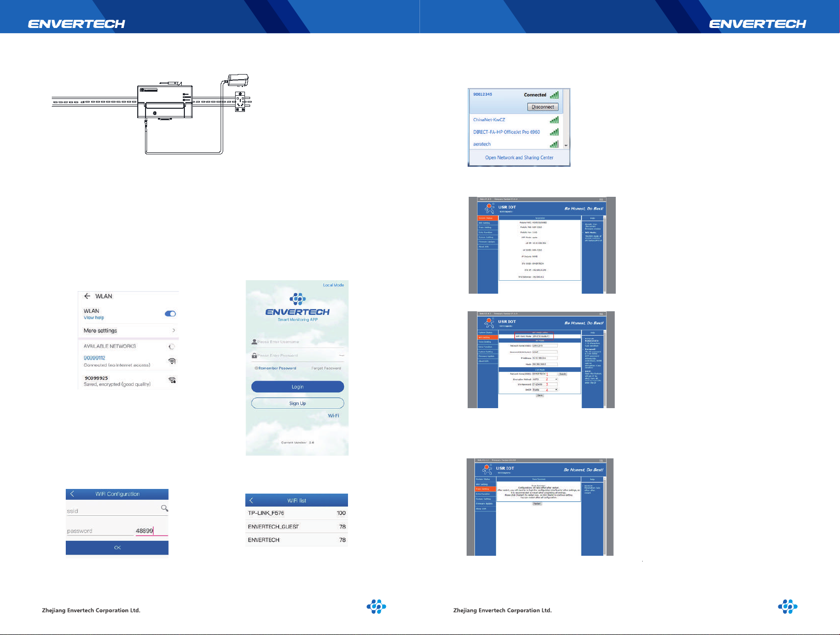The height and width of the screenshot is (635, 840).
Task: Tap the back chevron on WIFI list header
Action: [251, 500]
